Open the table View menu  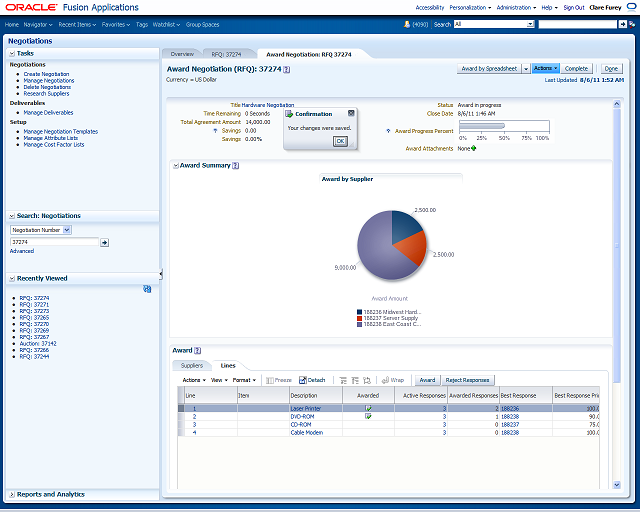[219, 380]
